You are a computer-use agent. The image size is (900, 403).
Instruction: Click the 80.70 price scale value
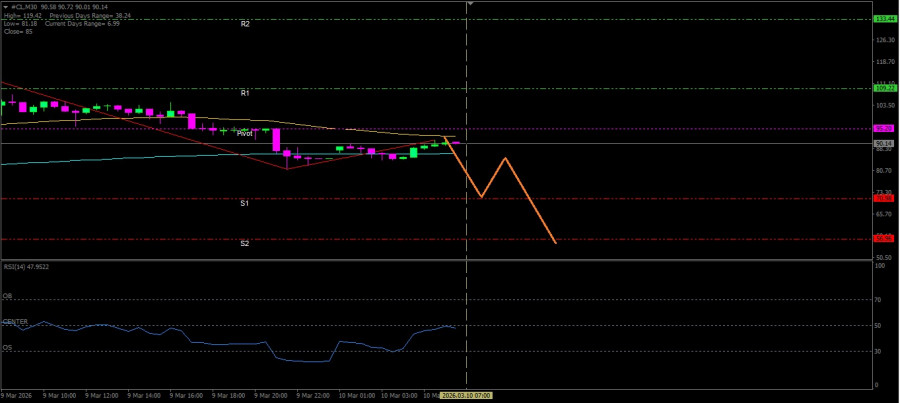(x=885, y=171)
